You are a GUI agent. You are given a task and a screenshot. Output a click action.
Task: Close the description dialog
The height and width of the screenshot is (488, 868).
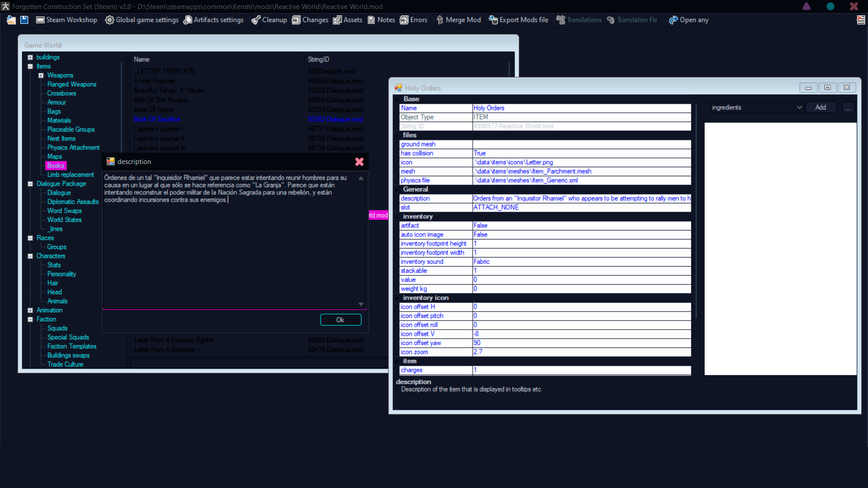(x=359, y=162)
